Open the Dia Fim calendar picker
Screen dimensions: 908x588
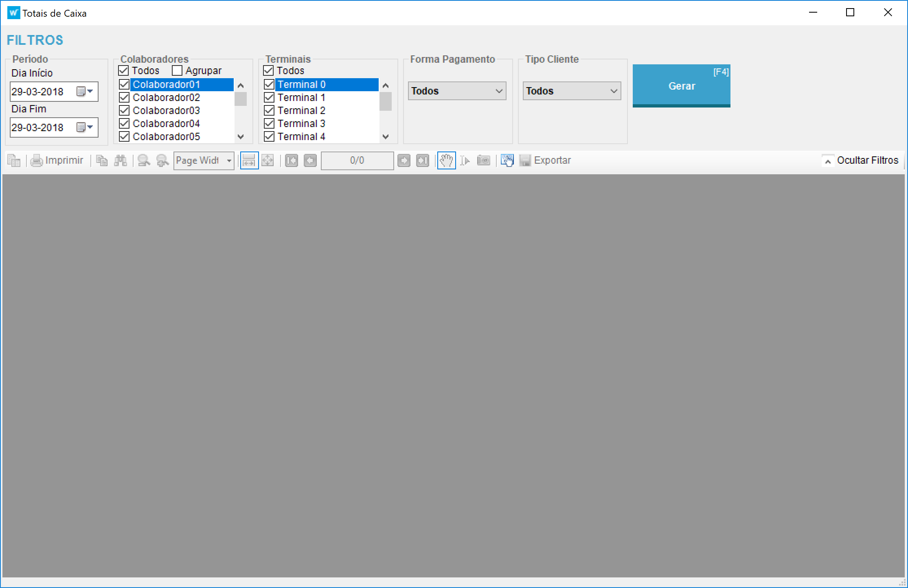tap(86, 127)
